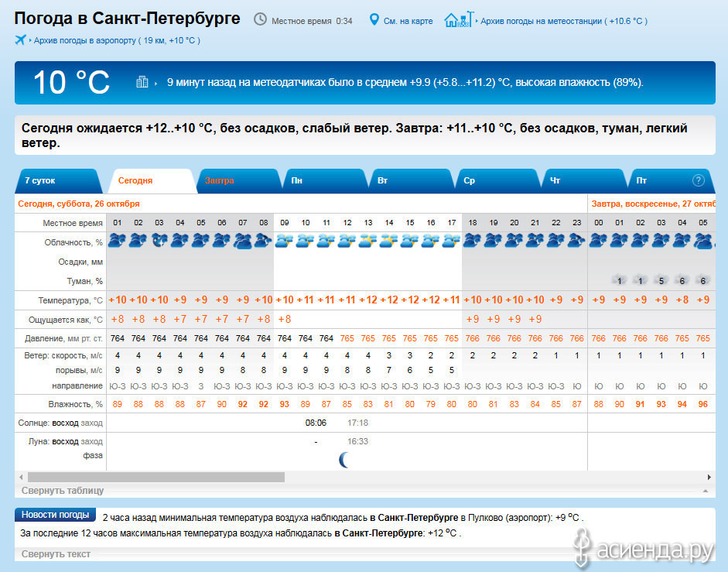Click the Новости погоды button

click(x=55, y=515)
